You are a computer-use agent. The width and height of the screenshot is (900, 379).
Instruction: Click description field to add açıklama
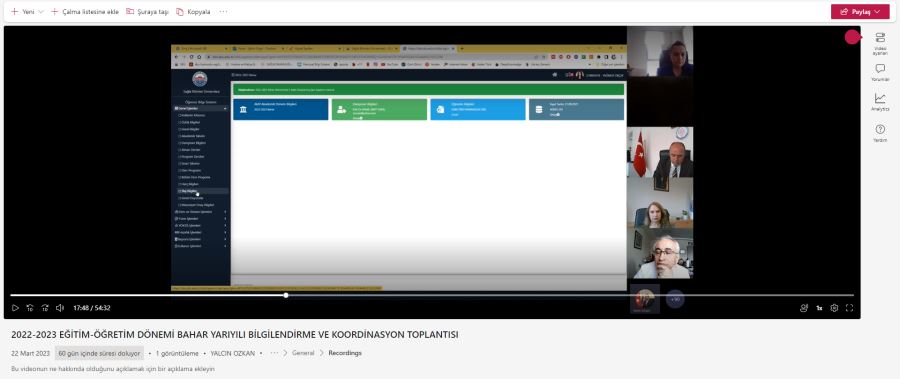113,369
